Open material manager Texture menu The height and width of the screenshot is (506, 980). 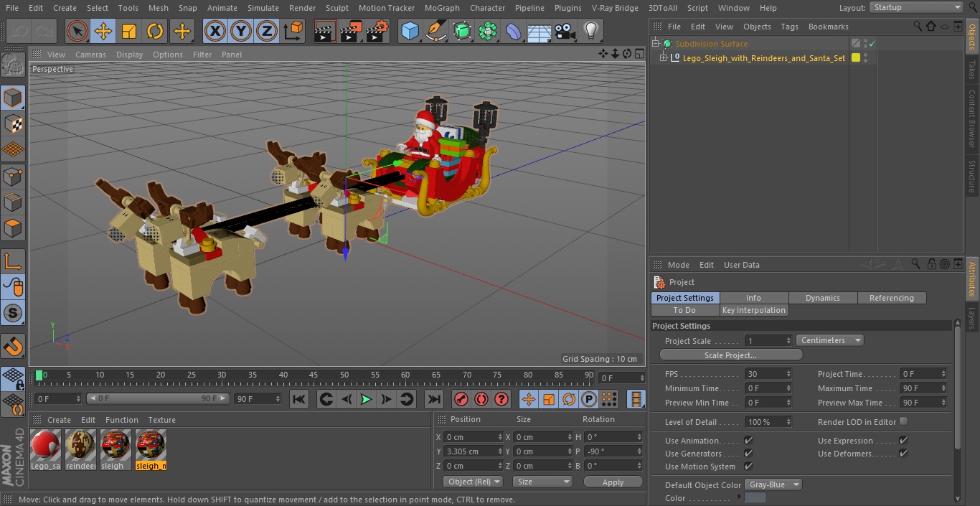(161, 420)
